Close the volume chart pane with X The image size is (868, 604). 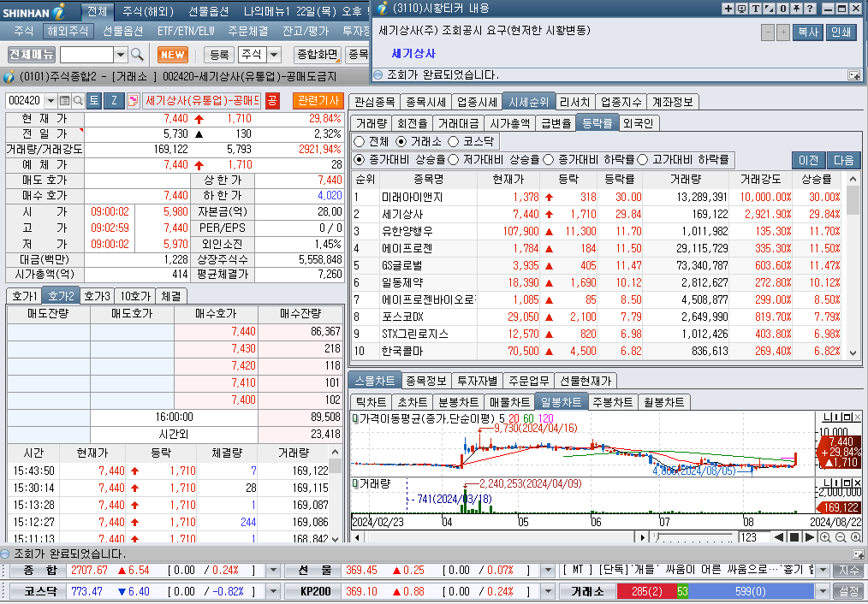click(x=857, y=483)
